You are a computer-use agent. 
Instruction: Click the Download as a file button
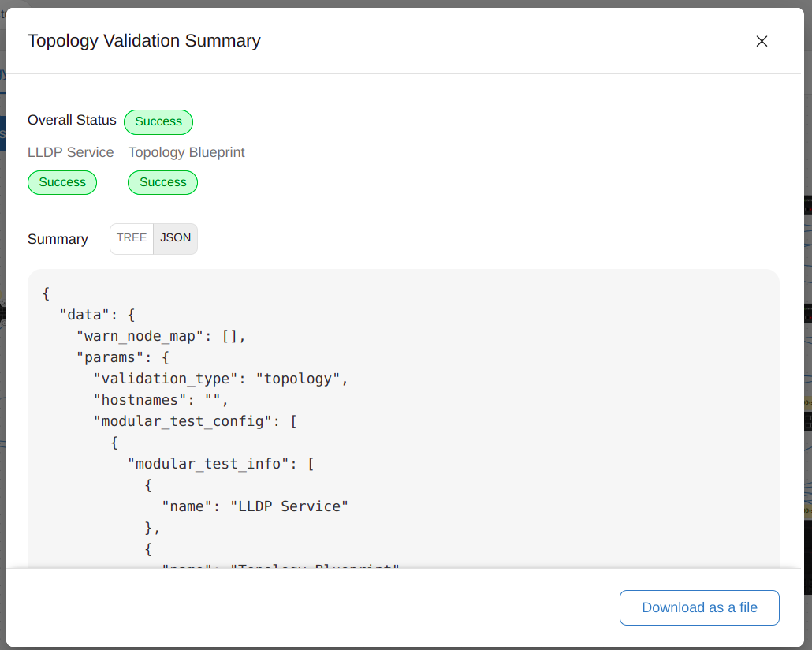click(699, 607)
